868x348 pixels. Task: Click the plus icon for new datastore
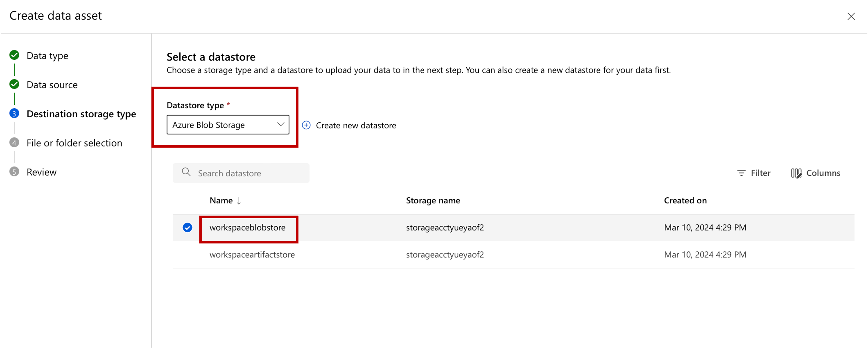coord(306,125)
